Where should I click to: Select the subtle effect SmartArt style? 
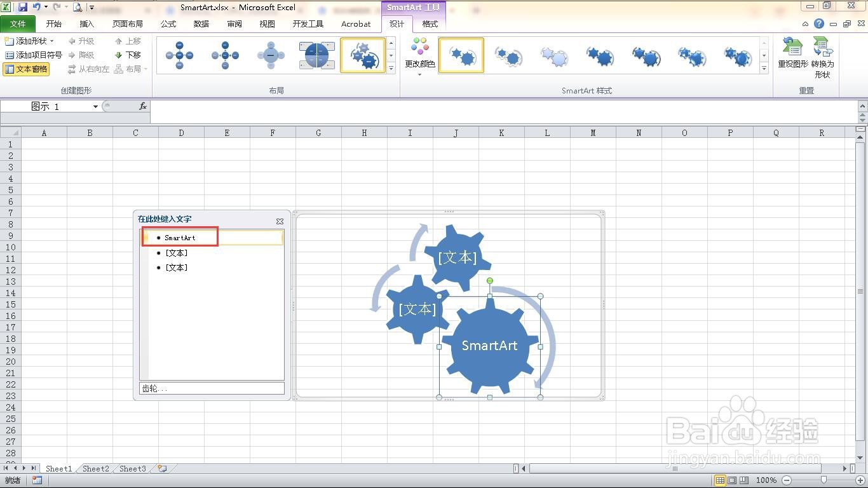pyautogui.click(x=554, y=55)
